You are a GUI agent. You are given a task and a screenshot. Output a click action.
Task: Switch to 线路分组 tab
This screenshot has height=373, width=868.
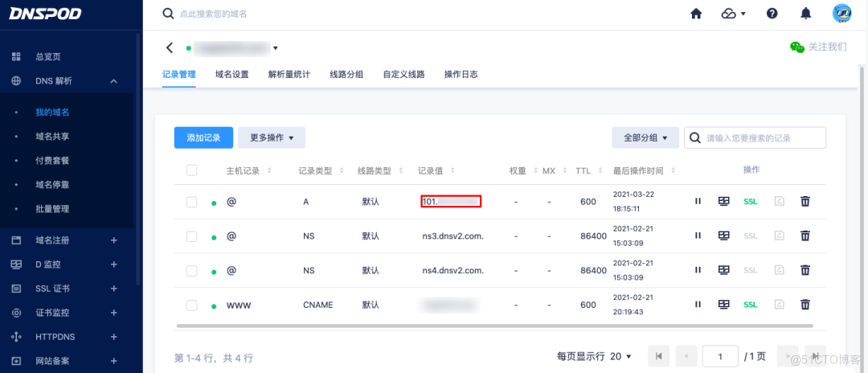click(x=346, y=74)
